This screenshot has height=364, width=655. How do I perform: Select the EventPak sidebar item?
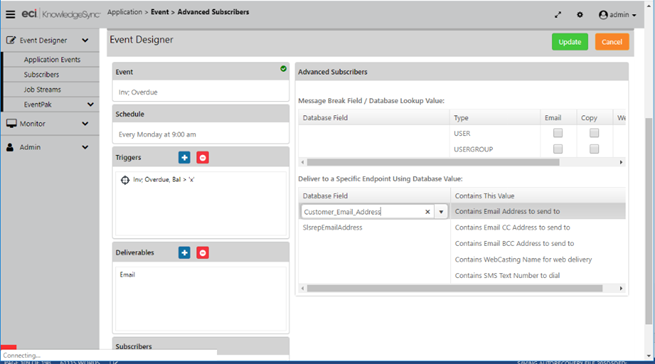pos(38,104)
